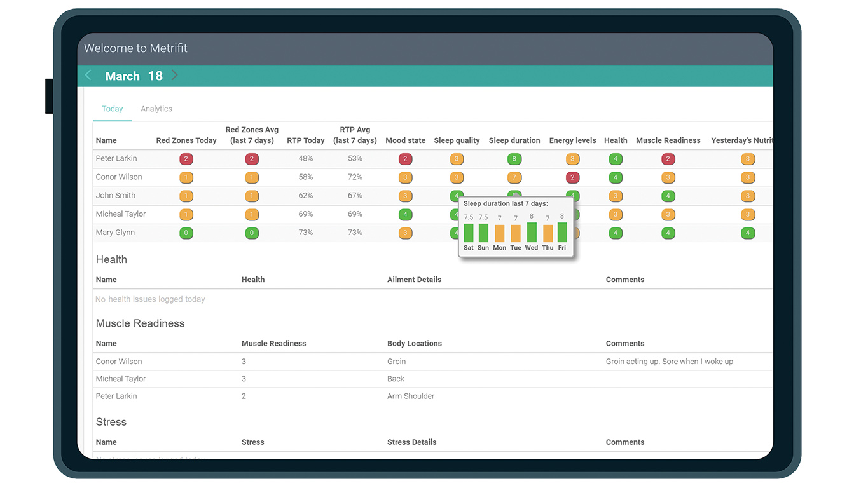Select Mary Glynn row name
The height and width of the screenshot is (488, 868).
115,233
